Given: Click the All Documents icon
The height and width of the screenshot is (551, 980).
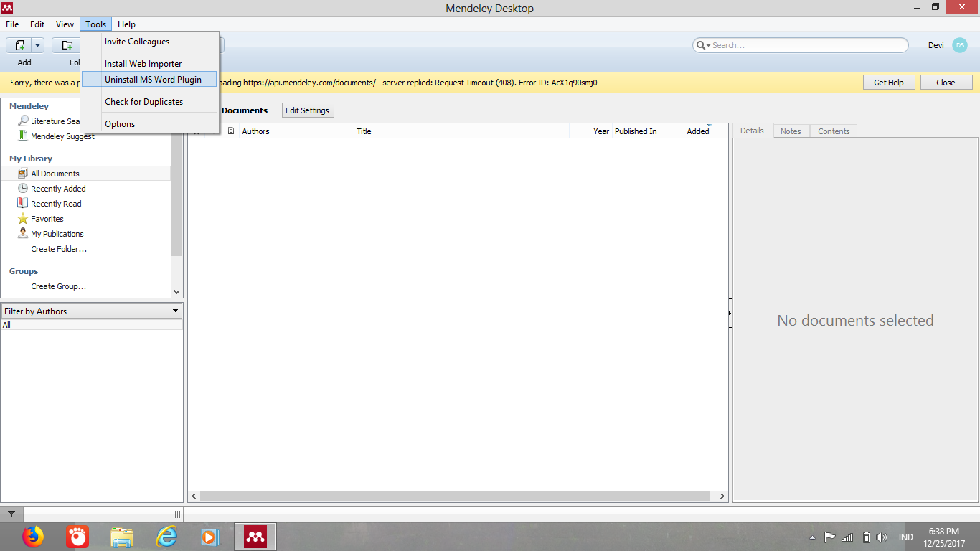Looking at the screenshot, I should [23, 173].
